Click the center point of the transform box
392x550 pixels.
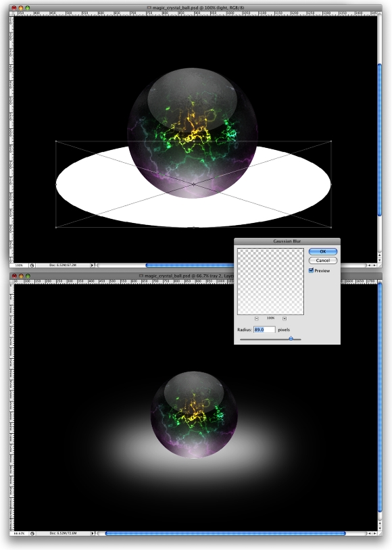click(193, 184)
